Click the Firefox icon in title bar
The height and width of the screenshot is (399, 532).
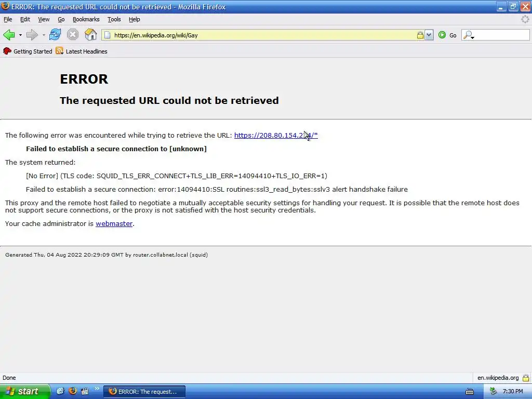5,6
